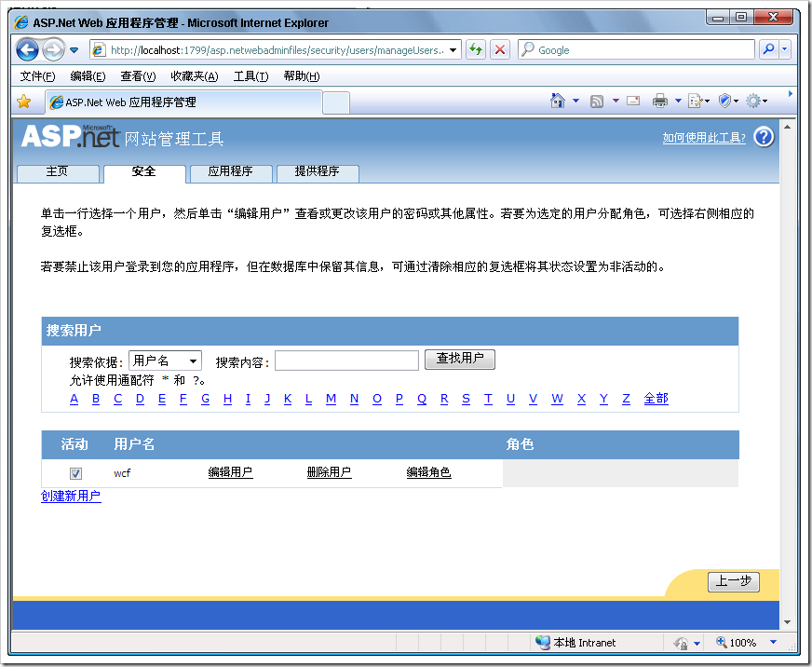Click the Print icon

[x=659, y=101]
